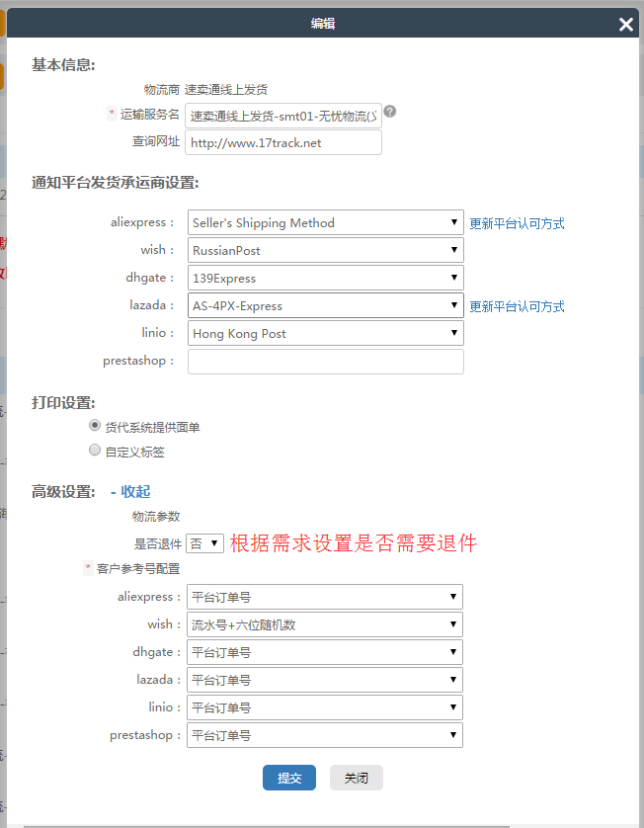Image resolution: width=644 pixels, height=828 pixels.
Task: Open the return-package yes/no dropdown
Action: click(204, 543)
